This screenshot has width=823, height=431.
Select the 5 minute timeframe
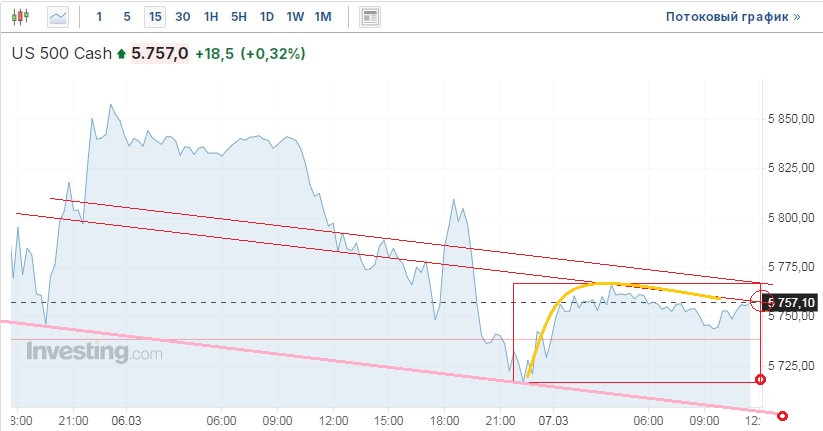[x=126, y=17]
